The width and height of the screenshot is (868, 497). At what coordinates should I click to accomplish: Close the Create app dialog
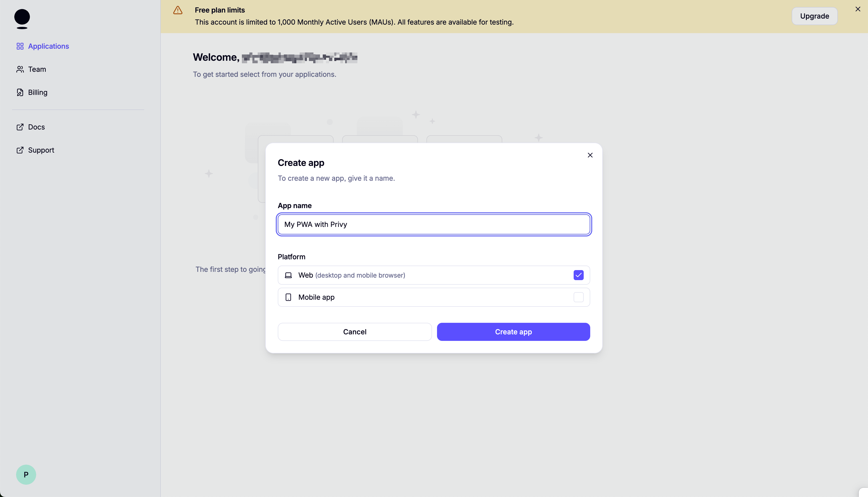point(590,155)
